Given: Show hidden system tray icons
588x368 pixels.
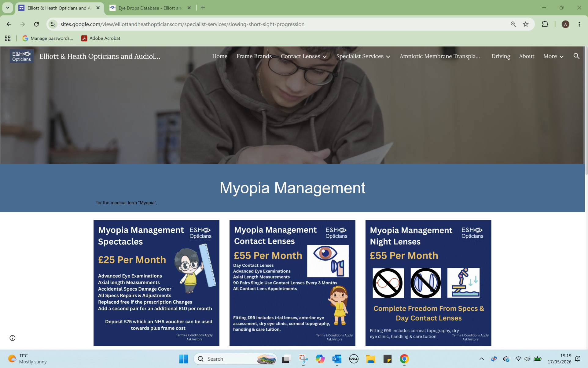Looking at the screenshot, I should [x=482, y=359].
